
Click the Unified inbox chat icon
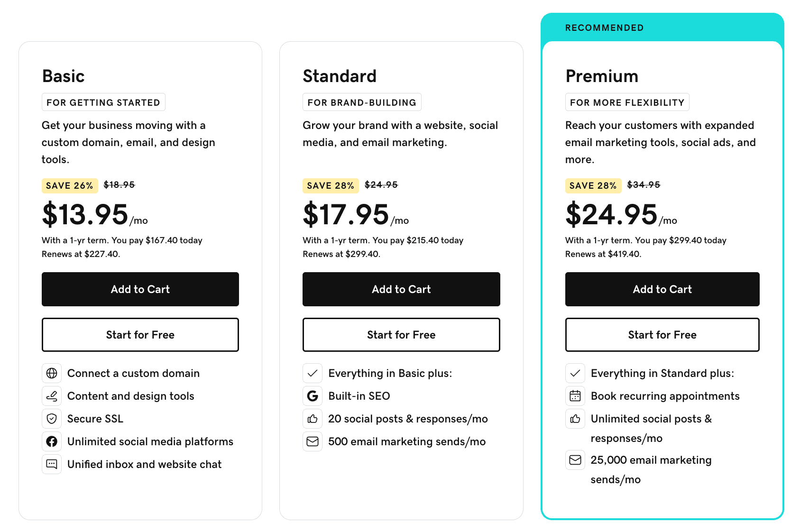(x=52, y=464)
